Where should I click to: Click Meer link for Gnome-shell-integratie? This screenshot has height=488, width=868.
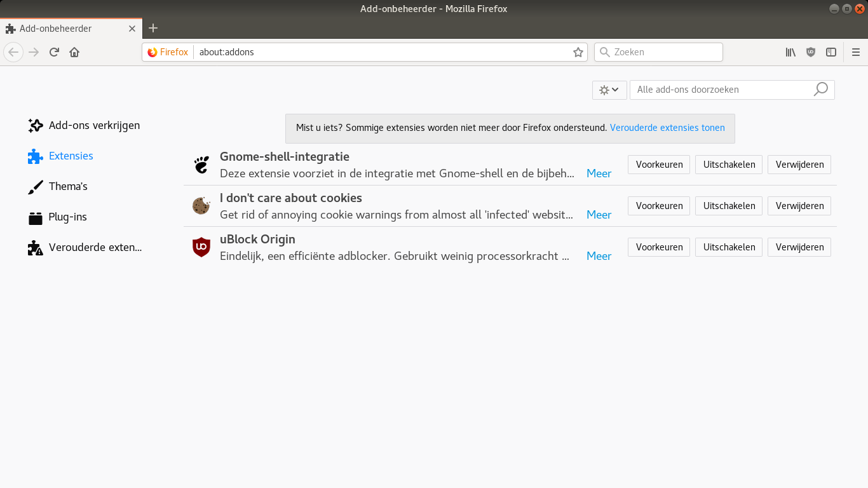tap(599, 173)
